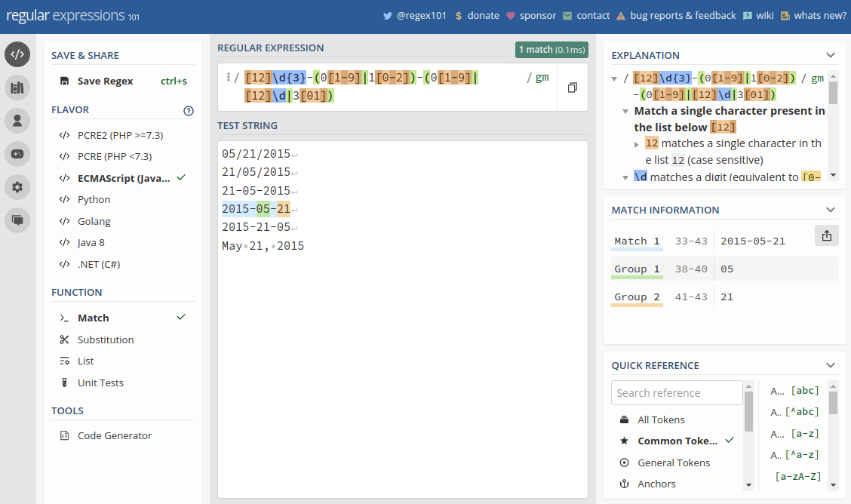This screenshot has height=504, width=851.
Task: Open the flavor help question-mark icon
Action: pos(189,111)
